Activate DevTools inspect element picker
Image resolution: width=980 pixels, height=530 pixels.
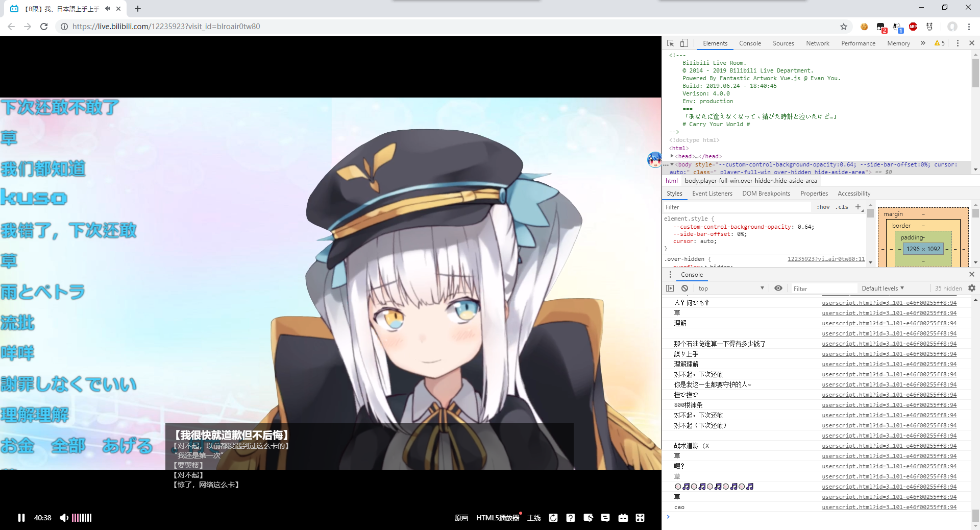(671, 43)
